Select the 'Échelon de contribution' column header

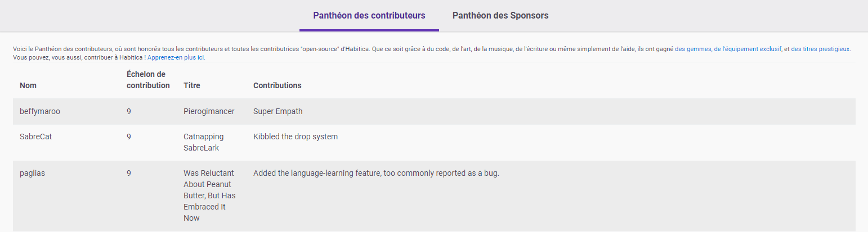pyautogui.click(x=148, y=80)
